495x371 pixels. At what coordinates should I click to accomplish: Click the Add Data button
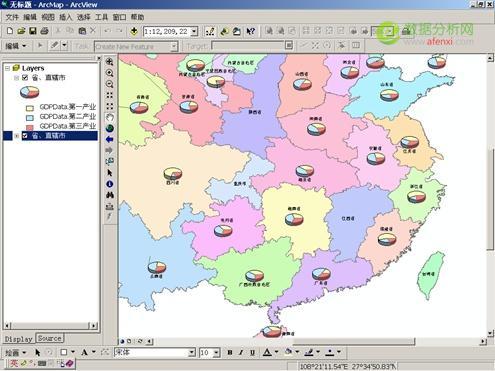(x=134, y=31)
